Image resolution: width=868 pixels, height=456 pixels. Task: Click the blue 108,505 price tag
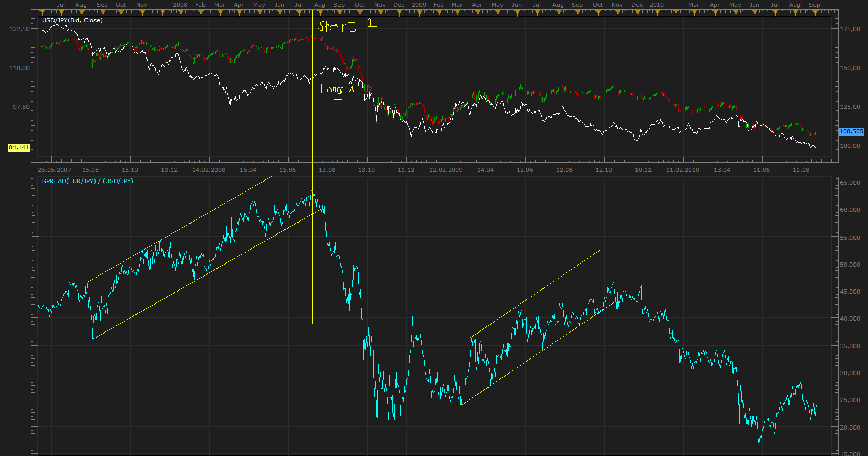click(x=851, y=132)
